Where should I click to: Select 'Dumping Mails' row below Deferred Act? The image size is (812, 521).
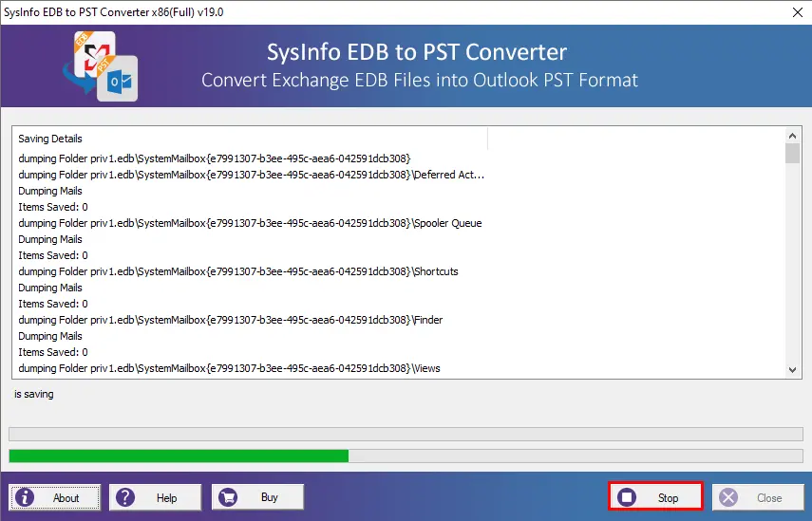tap(50, 191)
